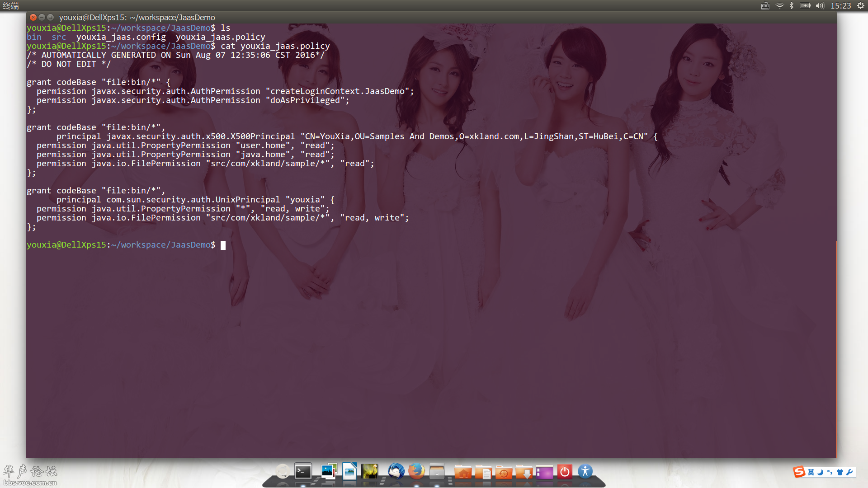
Task: Toggle Sogou English/Chinese input mode
Action: click(x=811, y=472)
